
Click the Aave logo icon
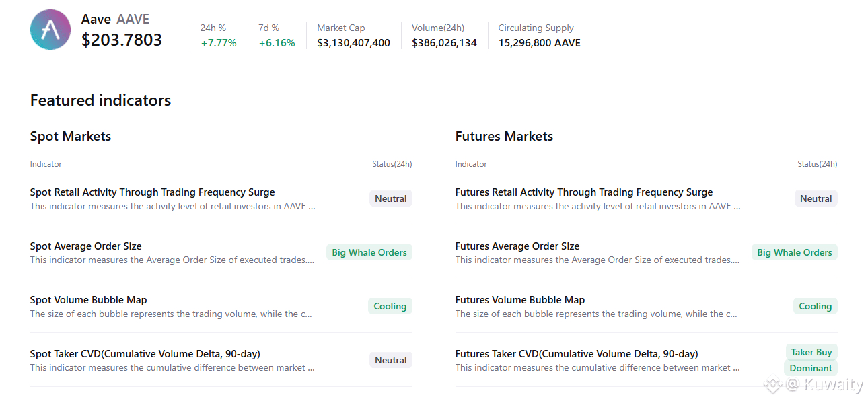50,30
